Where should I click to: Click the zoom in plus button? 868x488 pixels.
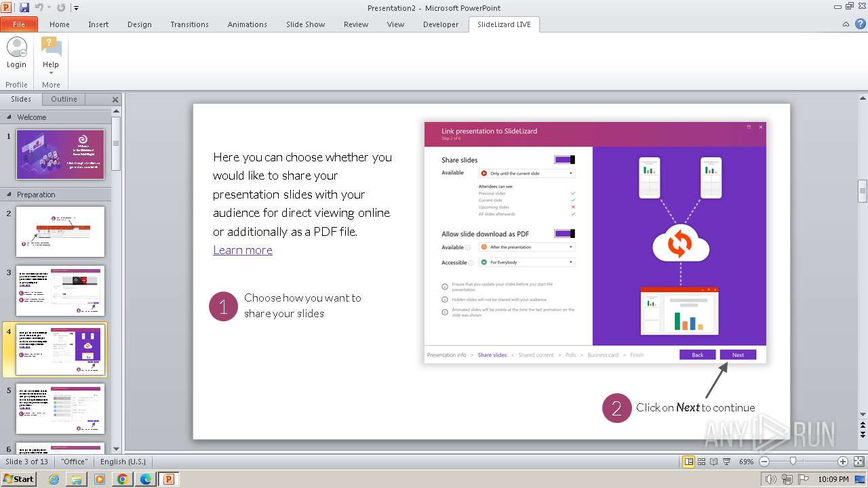point(843,462)
